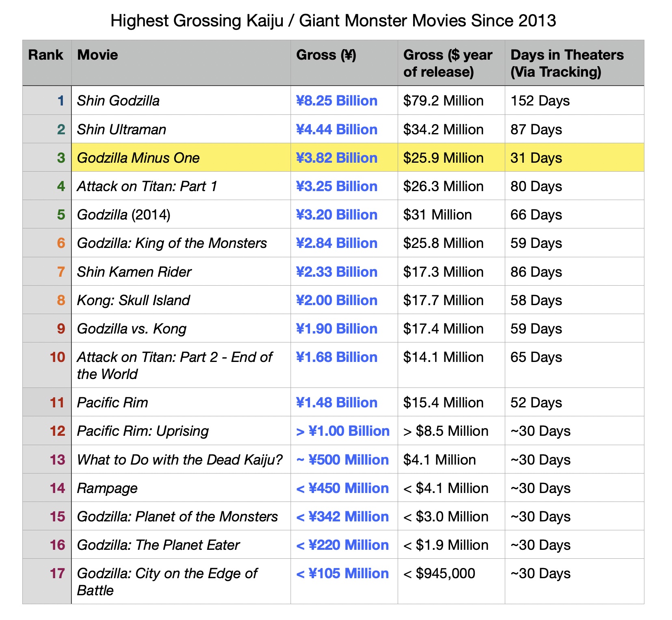The image size is (672, 620).
Task: Select the 'Godzilla (2014)' movie cell
Action: [x=181, y=214]
